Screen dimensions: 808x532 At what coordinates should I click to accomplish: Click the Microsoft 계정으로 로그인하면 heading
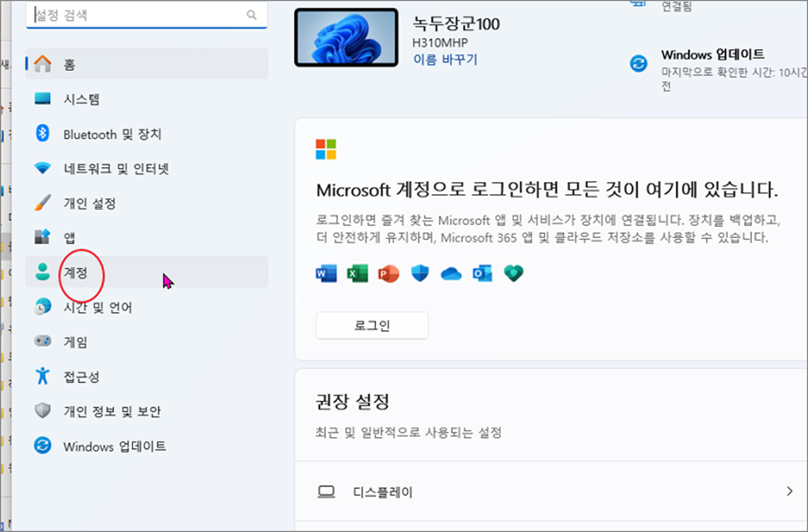click(547, 190)
